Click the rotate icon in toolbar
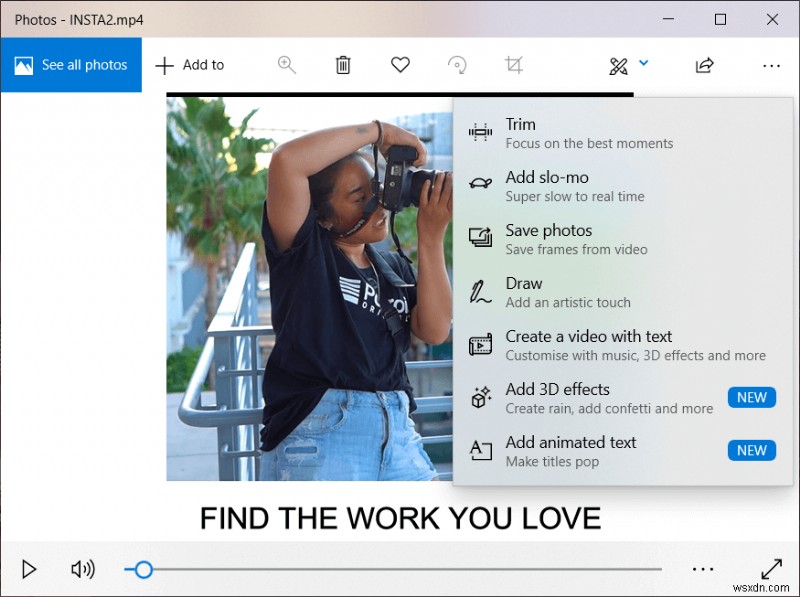 [457, 65]
